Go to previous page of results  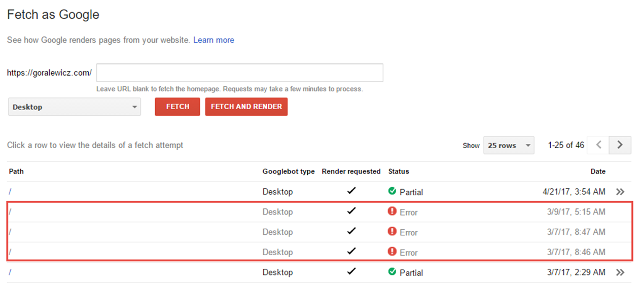pyautogui.click(x=599, y=145)
